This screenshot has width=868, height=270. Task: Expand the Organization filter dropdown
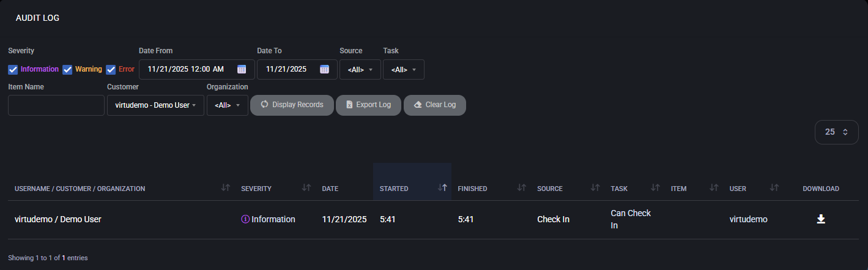point(228,105)
